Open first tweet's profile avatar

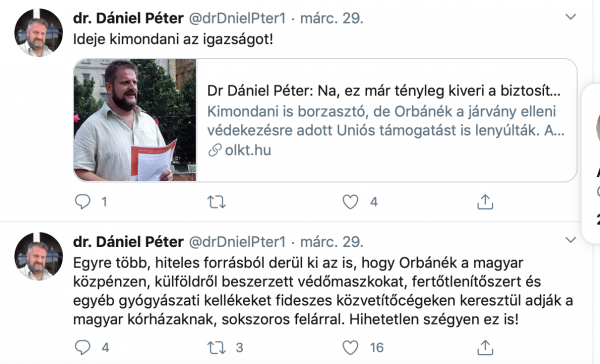[x=38, y=33]
